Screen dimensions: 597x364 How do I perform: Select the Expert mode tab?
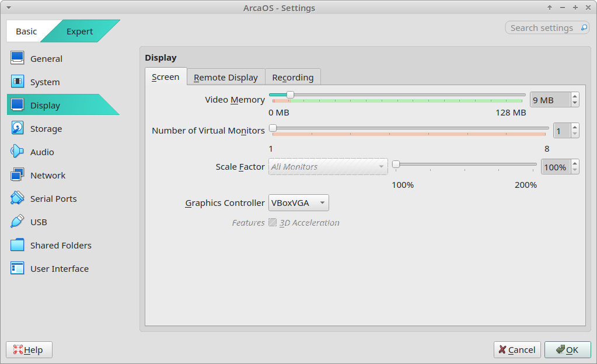(x=79, y=32)
